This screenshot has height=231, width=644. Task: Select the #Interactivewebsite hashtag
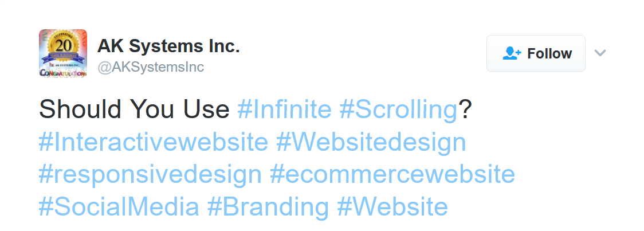[153, 142]
